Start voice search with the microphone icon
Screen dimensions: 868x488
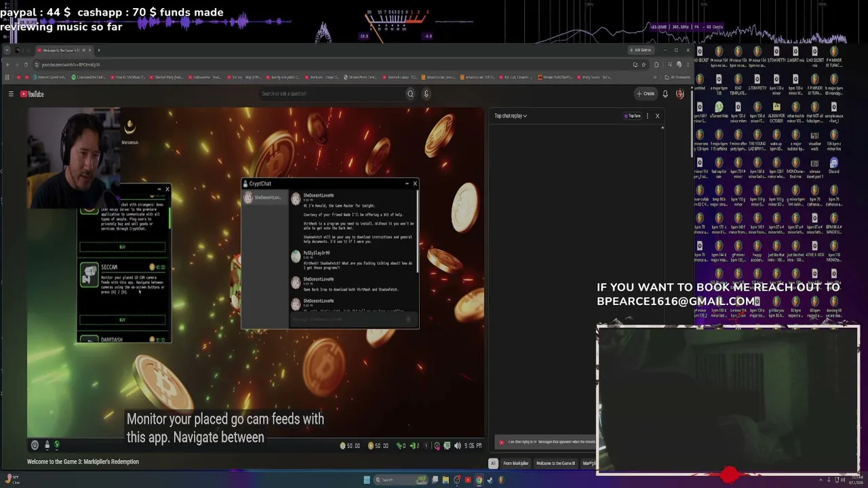[426, 94]
